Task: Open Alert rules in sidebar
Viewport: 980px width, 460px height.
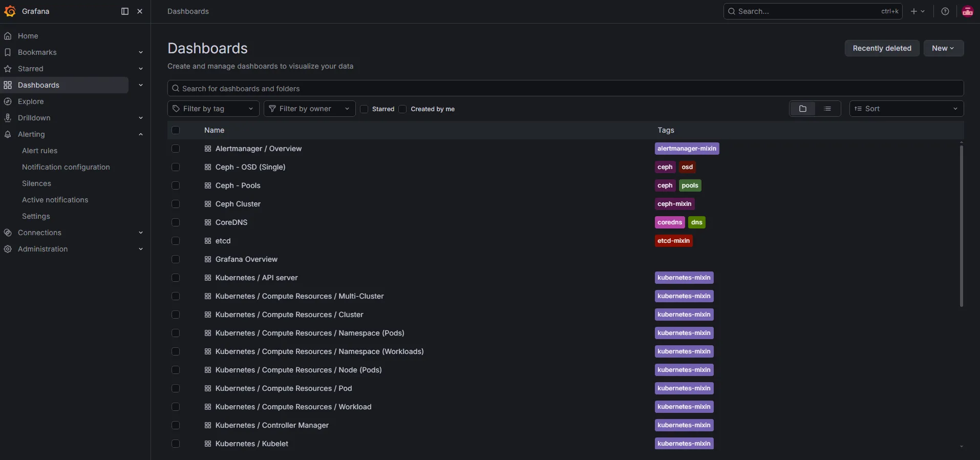Action: (x=39, y=151)
